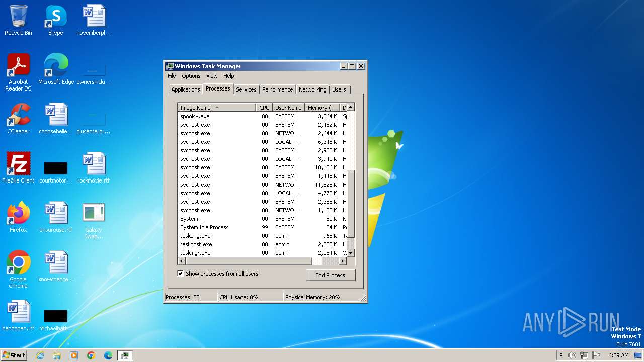Open the rockmovie.rtf document icon

[94, 168]
